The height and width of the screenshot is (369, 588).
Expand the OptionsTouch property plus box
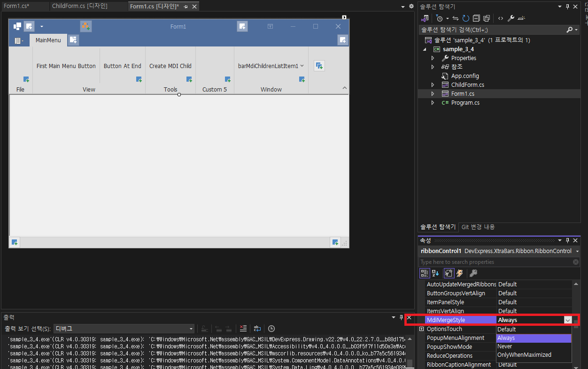[422, 329]
